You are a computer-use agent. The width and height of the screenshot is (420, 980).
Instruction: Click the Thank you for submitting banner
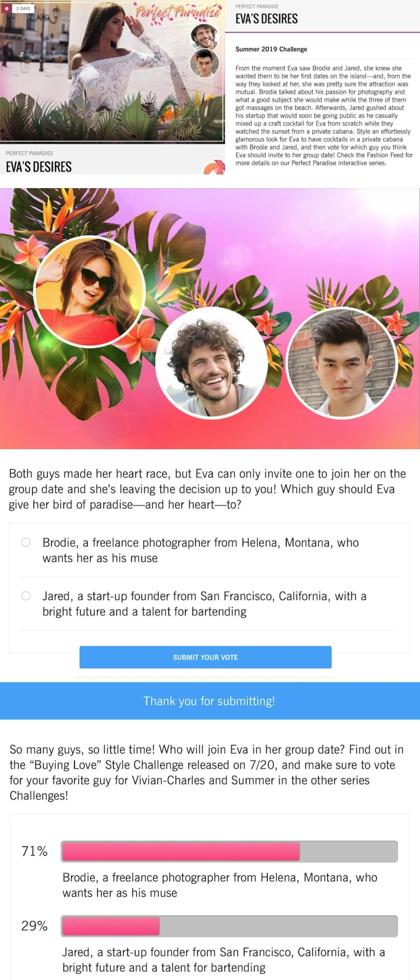coord(210,701)
